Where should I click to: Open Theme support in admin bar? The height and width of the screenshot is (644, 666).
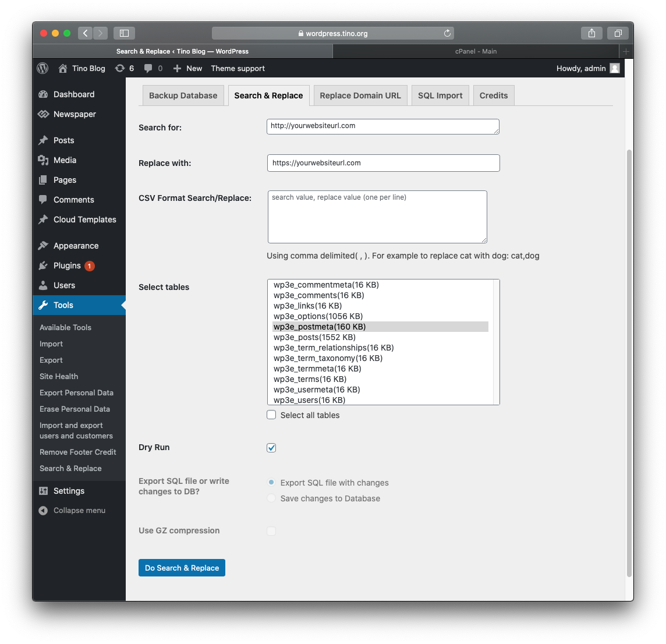(x=238, y=68)
